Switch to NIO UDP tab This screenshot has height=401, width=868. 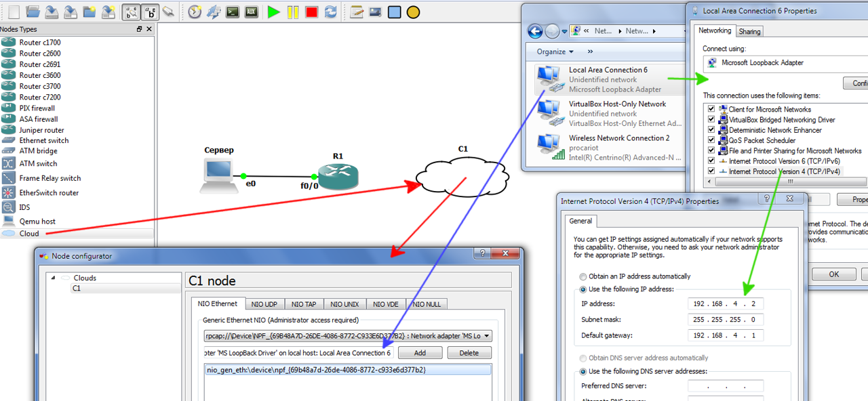264,304
